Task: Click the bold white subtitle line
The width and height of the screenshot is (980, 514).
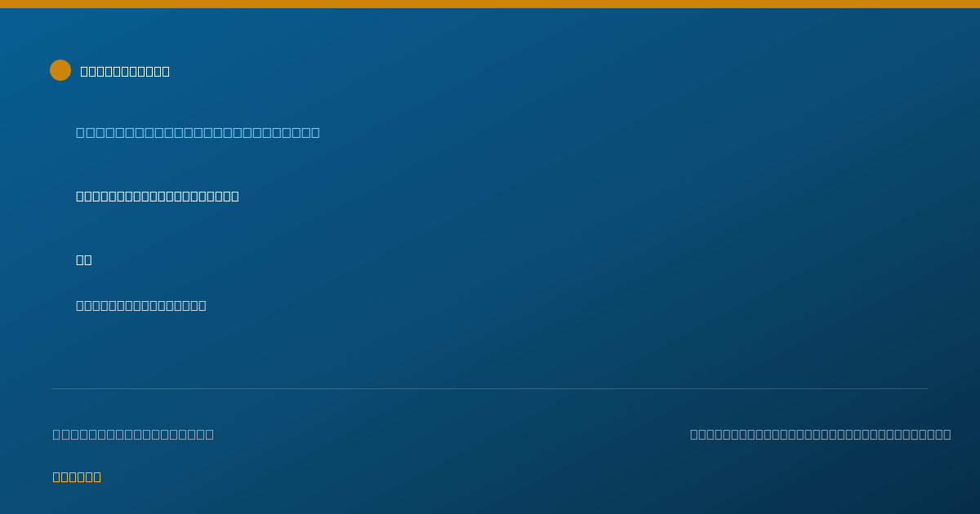Action: (158, 196)
